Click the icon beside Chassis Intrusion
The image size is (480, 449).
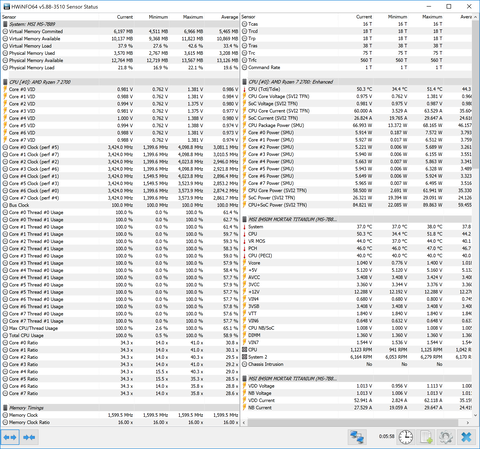(244, 364)
